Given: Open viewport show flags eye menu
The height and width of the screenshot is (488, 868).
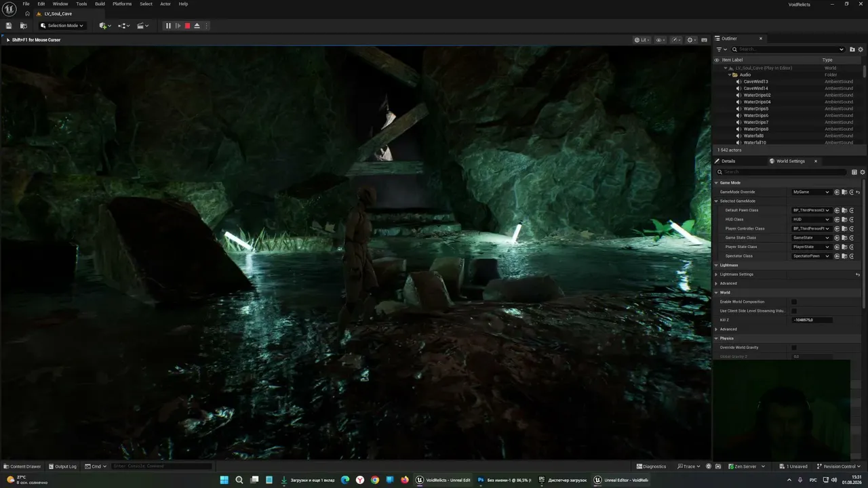Looking at the screenshot, I should coord(660,40).
